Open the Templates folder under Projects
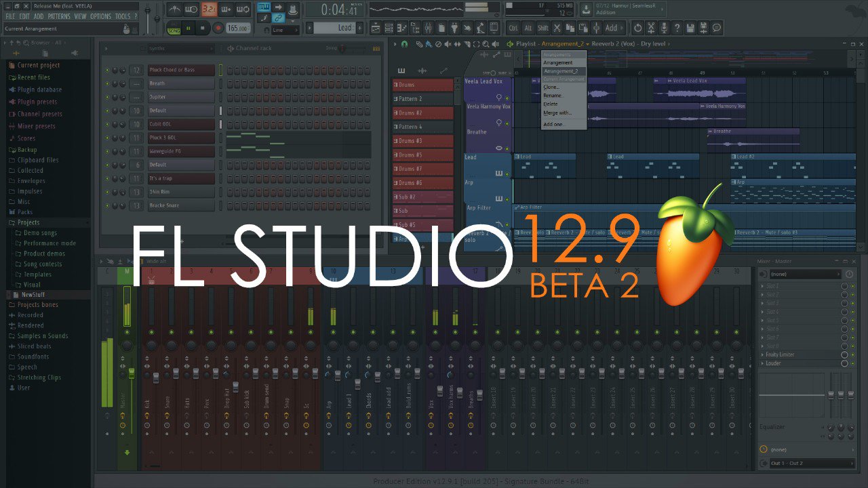The width and height of the screenshot is (868, 488). tap(37, 274)
